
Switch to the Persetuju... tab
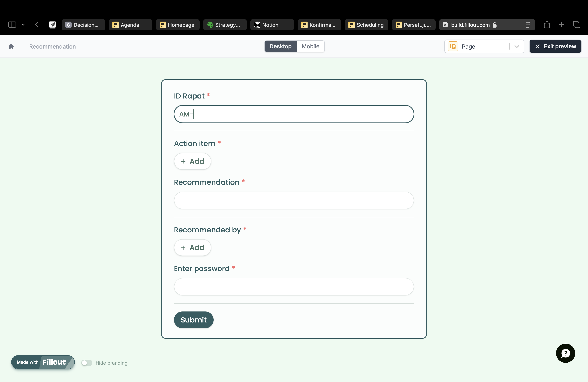(x=414, y=25)
